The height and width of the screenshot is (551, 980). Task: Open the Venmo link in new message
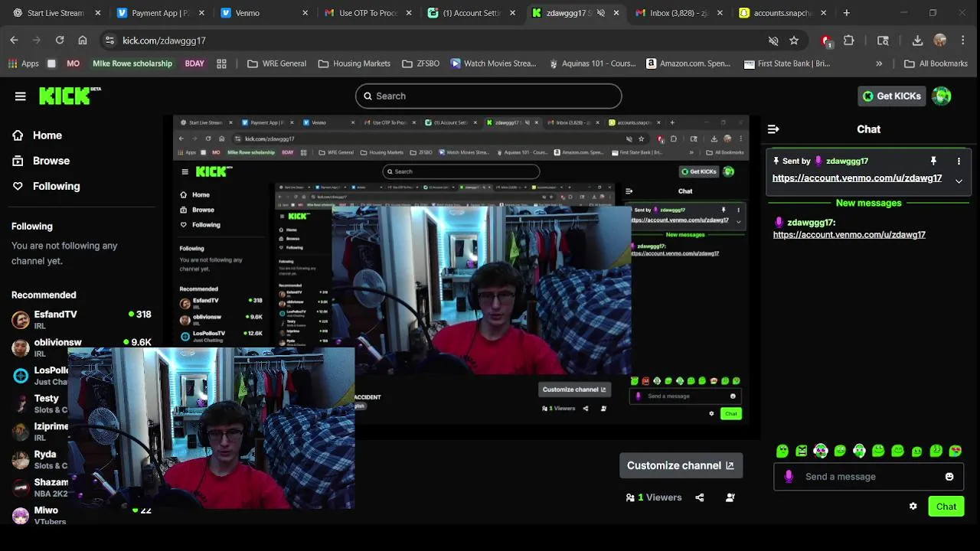[x=849, y=235]
